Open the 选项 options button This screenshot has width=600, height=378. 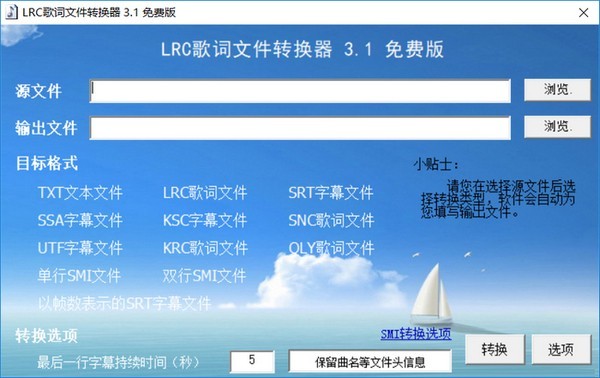[x=561, y=349]
